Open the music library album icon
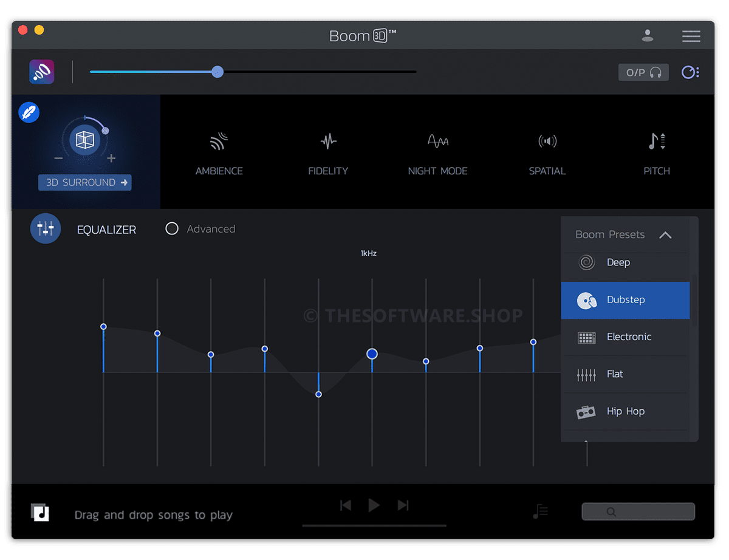This screenshot has height=560, width=729. (40, 513)
